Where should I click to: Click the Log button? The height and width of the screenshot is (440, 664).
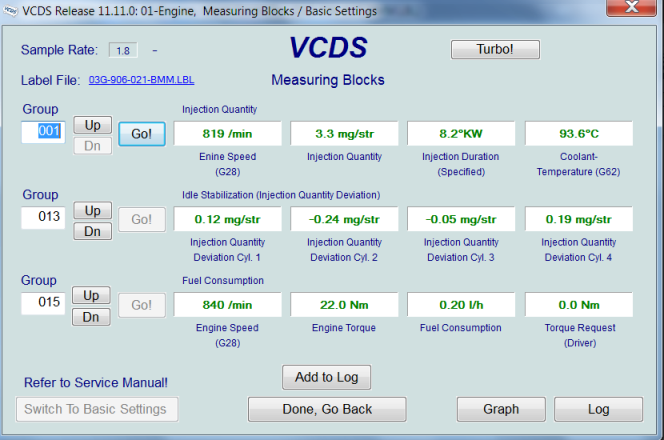pyautogui.click(x=598, y=409)
